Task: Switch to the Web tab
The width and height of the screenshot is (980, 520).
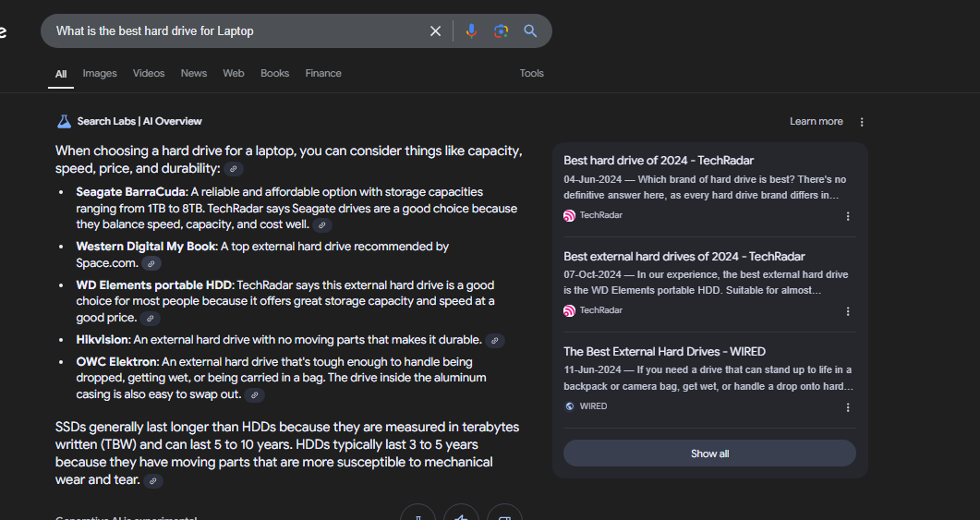Action: (x=233, y=73)
